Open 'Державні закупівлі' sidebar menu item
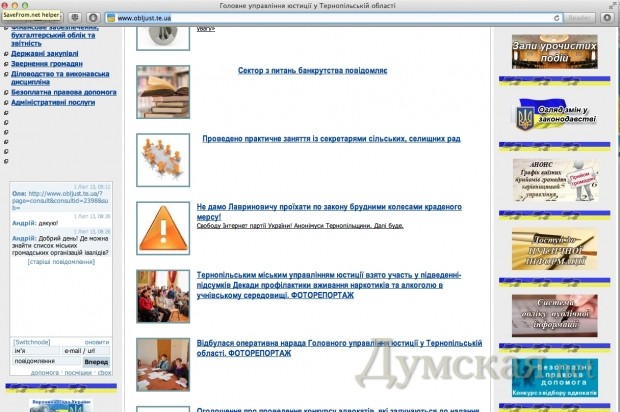This screenshot has height=412, width=620. click(x=44, y=53)
